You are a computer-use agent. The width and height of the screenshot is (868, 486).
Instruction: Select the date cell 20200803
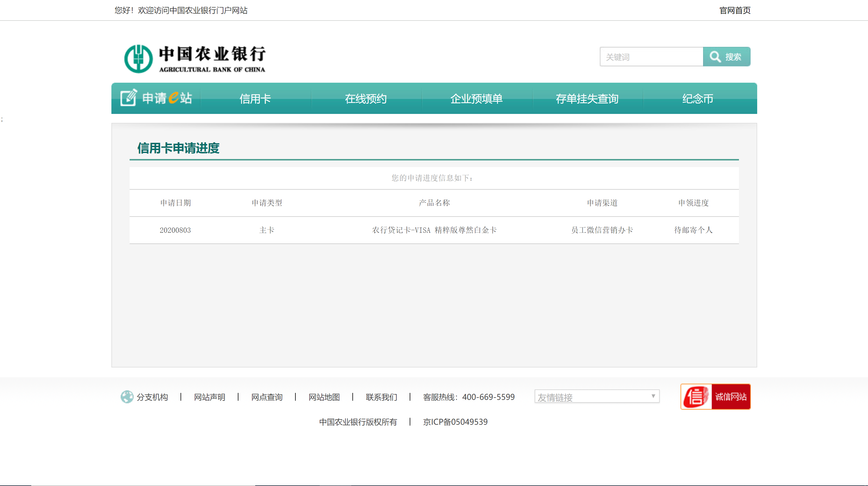click(x=175, y=230)
